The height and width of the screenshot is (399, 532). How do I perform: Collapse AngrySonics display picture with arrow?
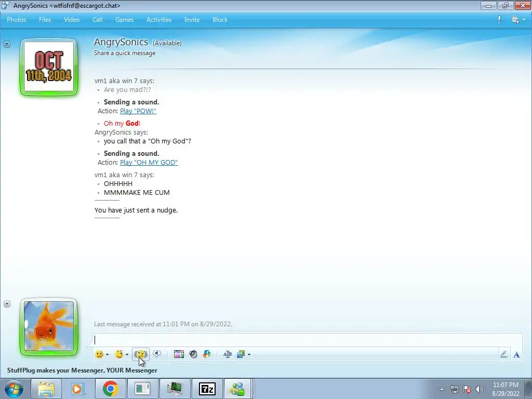pyautogui.click(x=7, y=44)
